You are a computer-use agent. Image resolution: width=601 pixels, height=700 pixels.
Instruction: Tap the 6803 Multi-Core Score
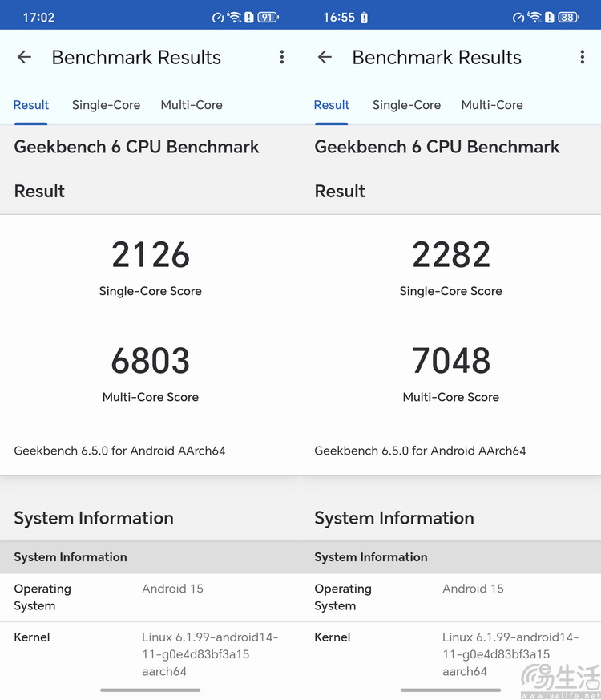pos(151,361)
